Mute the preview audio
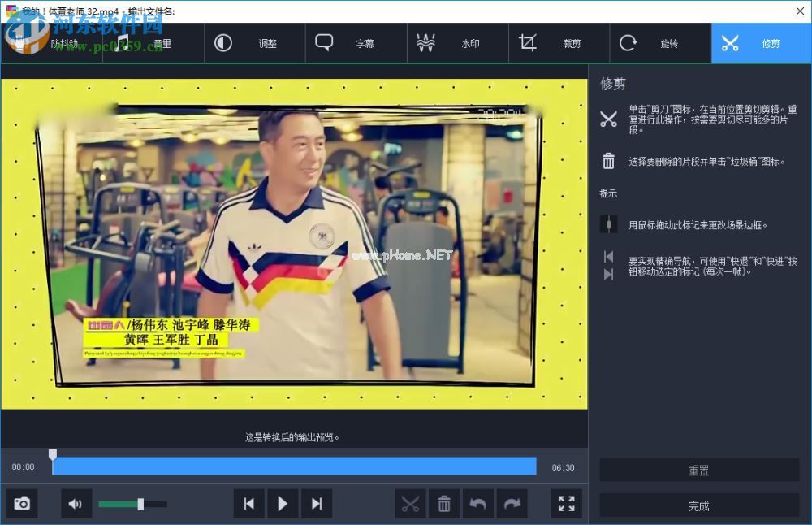The width and height of the screenshot is (812, 525). click(76, 503)
